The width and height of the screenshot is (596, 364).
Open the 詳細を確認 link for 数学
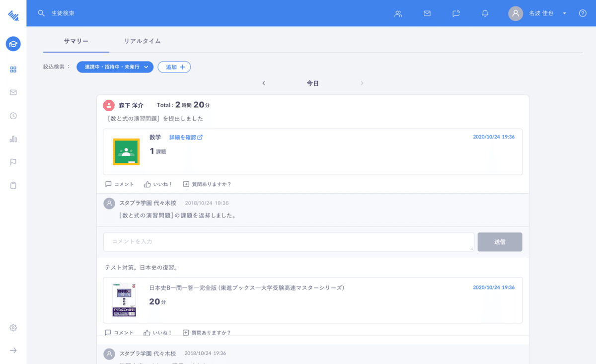[185, 137]
